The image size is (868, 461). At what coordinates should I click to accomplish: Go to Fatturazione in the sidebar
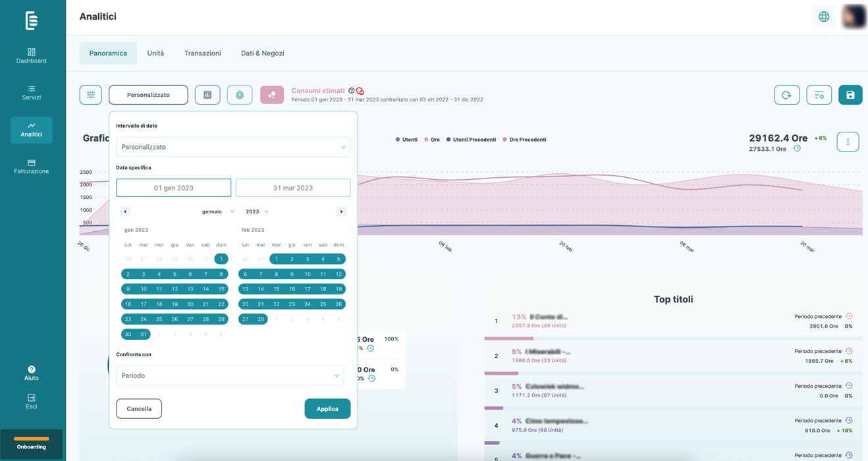(x=32, y=167)
